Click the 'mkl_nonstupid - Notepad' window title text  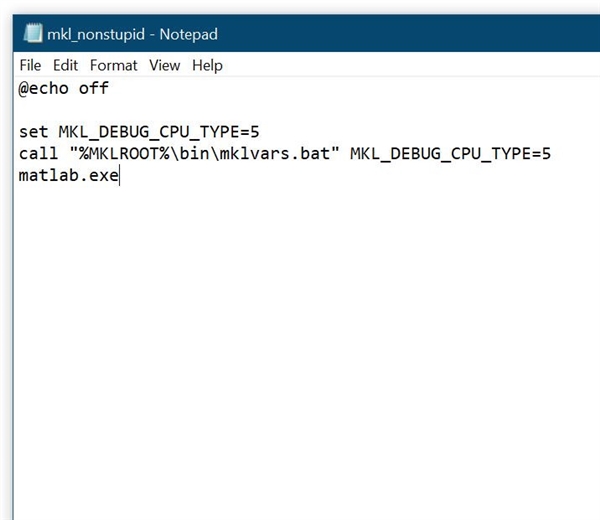[x=132, y=34]
